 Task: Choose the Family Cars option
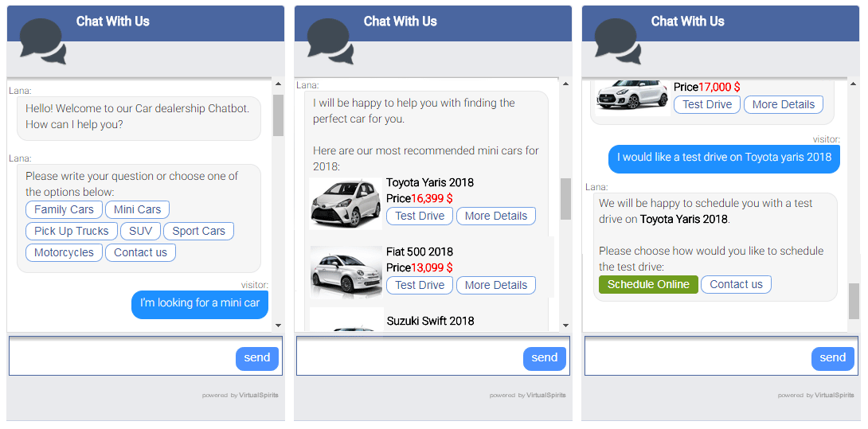pyautogui.click(x=64, y=210)
